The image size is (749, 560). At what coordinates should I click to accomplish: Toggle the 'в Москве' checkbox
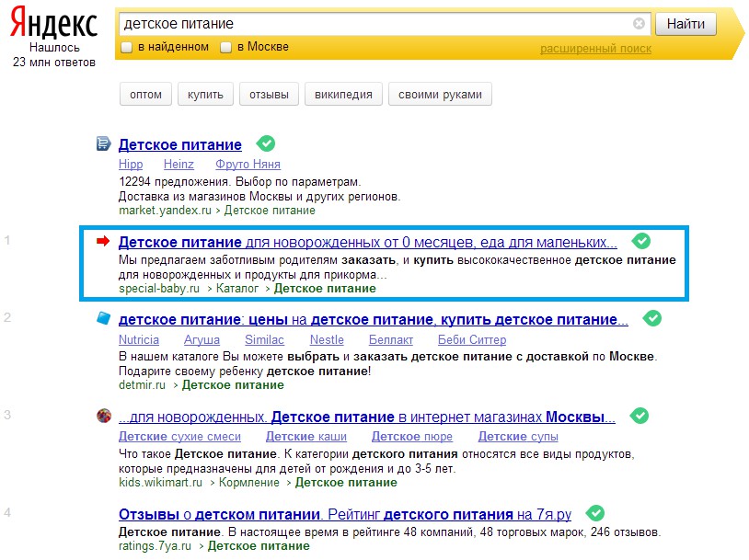[x=226, y=47]
